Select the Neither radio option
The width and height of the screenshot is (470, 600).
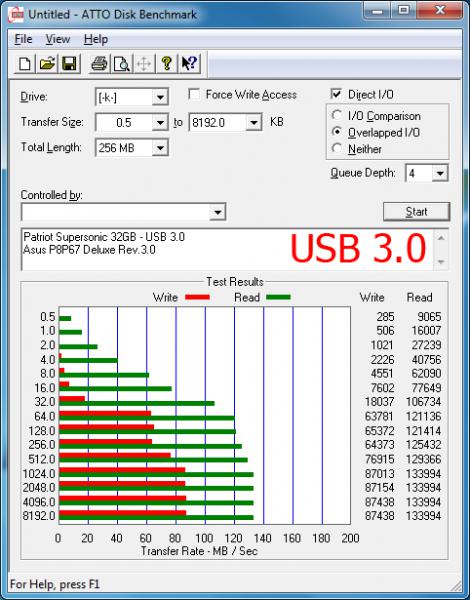coord(337,148)
